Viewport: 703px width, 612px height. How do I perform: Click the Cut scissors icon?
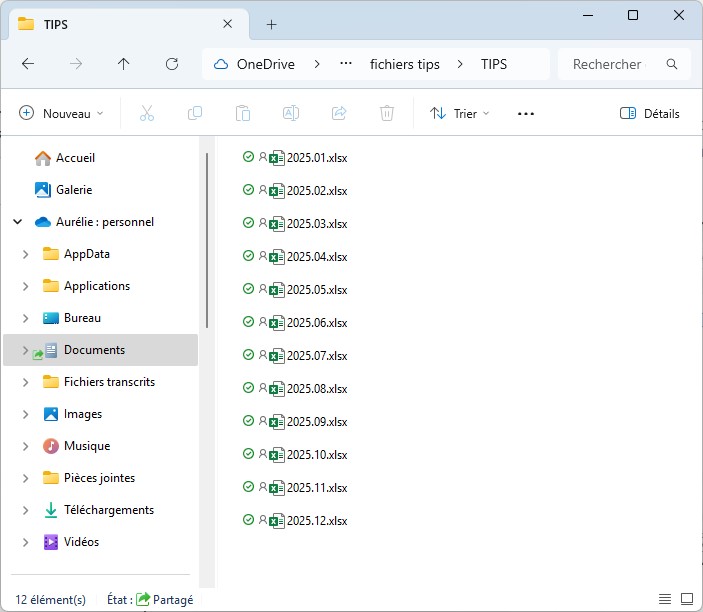147,113
